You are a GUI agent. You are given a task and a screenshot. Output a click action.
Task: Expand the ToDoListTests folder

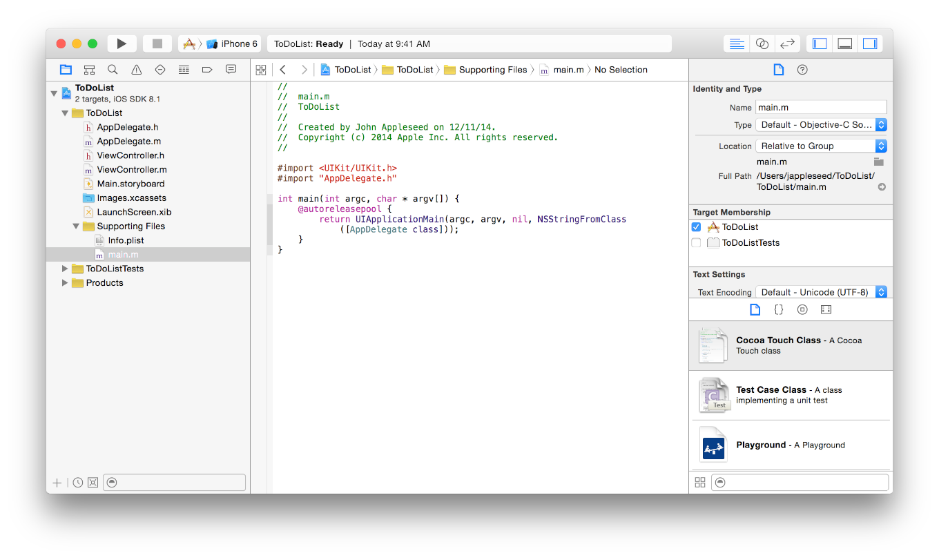pyautogui.click(x=66, y=269)
